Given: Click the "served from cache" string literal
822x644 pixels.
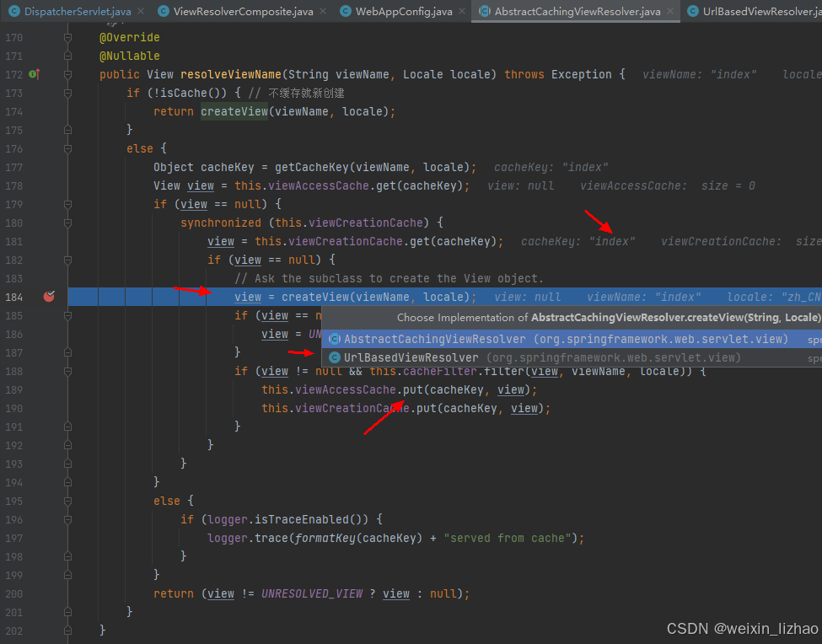Looking at the screenshot, I should [x=508, y=538].
